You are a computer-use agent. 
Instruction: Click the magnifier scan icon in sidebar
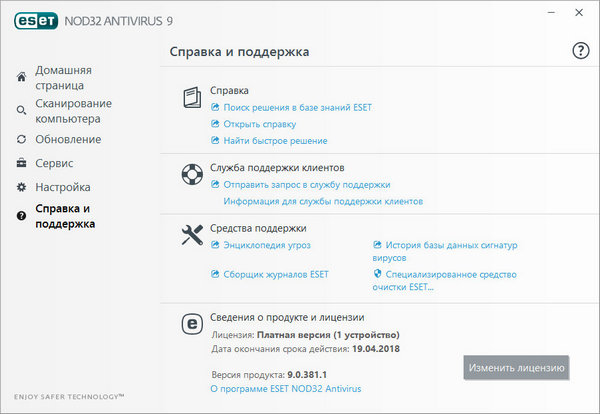(22, 110)
